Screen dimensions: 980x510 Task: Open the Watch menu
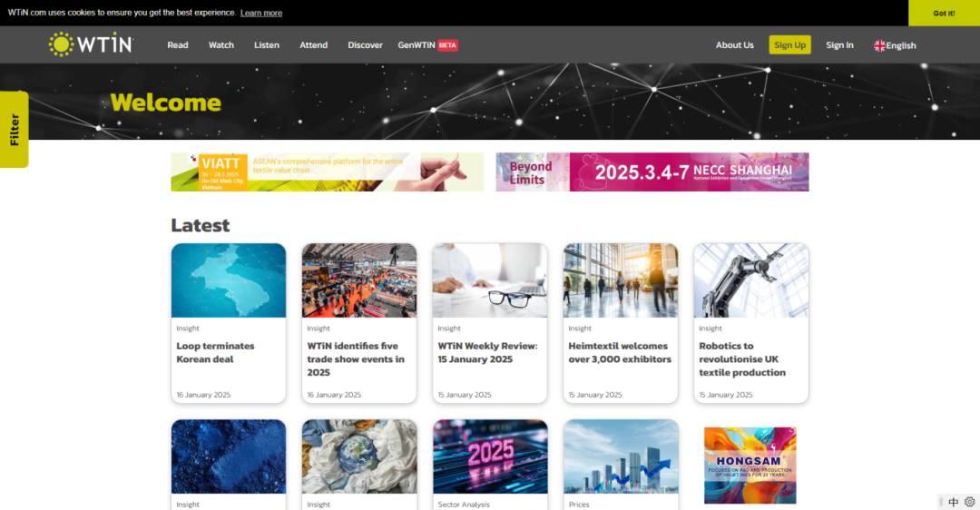[221, 45]
